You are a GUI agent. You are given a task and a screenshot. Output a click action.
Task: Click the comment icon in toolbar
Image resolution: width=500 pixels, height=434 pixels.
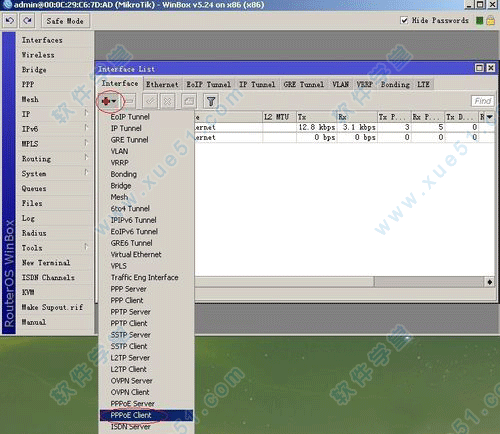(189, 101)
